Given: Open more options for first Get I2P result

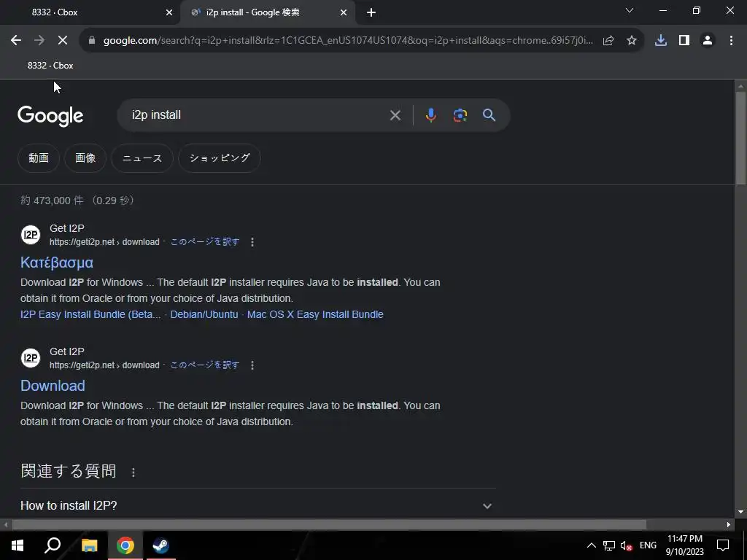Looking at the screenshot, I should point(252,242).
